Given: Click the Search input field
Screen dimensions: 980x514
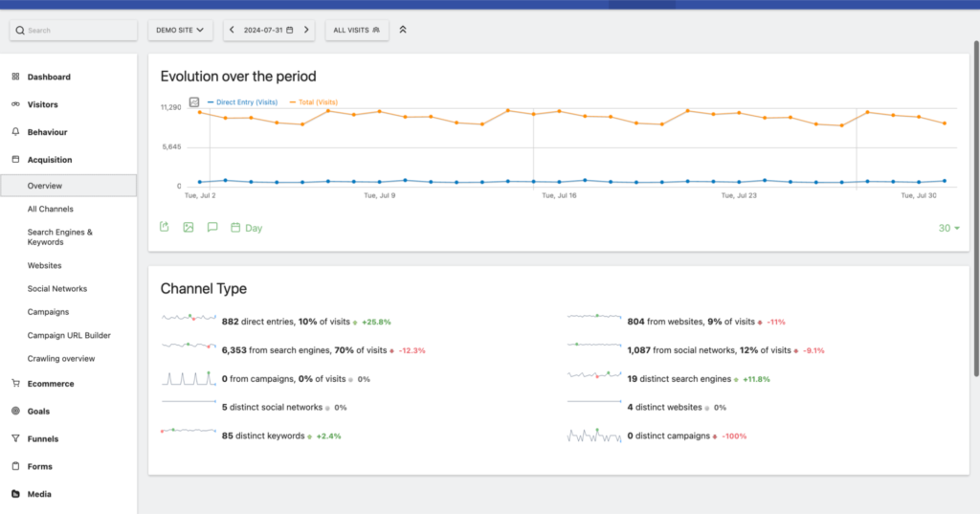Looking at the screenshot, I should (x=74, y=31).
